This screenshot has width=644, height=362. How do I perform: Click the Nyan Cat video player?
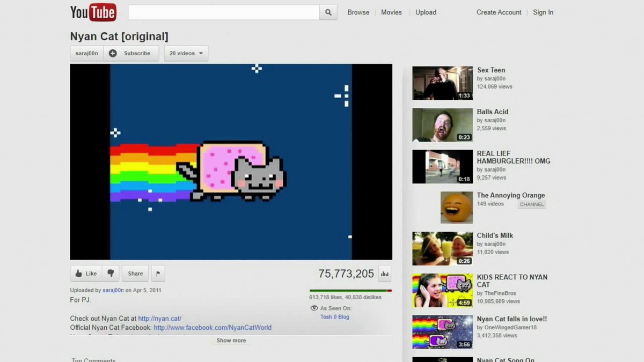231,162
